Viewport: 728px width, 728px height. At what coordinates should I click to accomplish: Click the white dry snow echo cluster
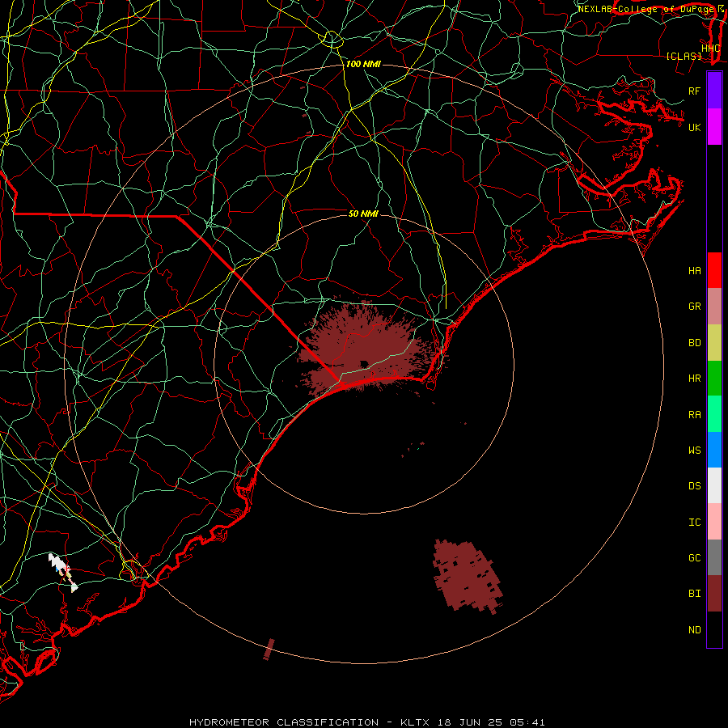pyautogui.click(x=57, y=562)
